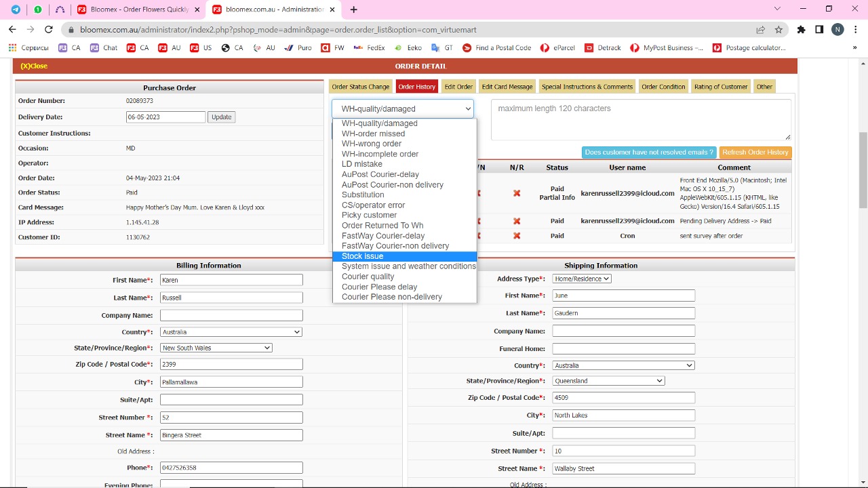Choose Substitution from the list
The width and height of the screenshot is (868, 488).
405,195
